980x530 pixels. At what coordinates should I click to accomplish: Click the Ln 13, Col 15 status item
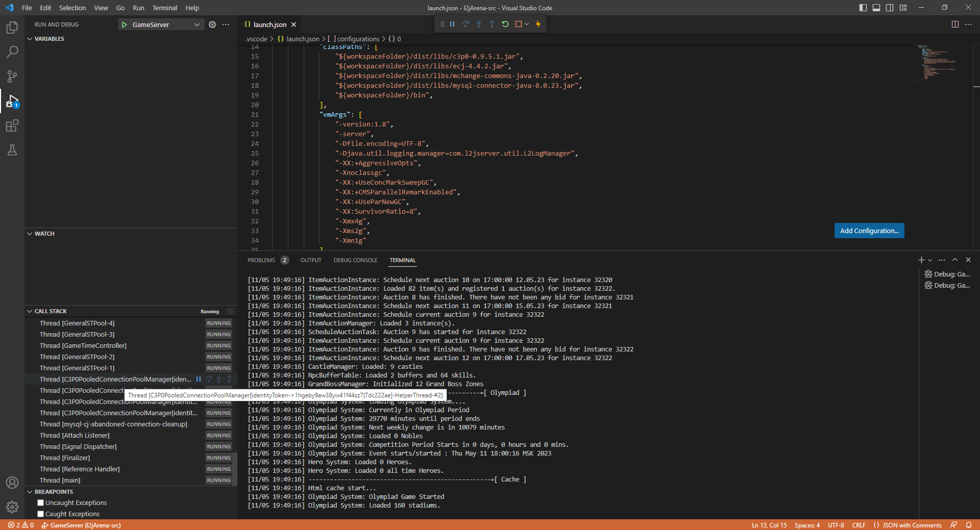pyautogui.click(x=769, y=525)
